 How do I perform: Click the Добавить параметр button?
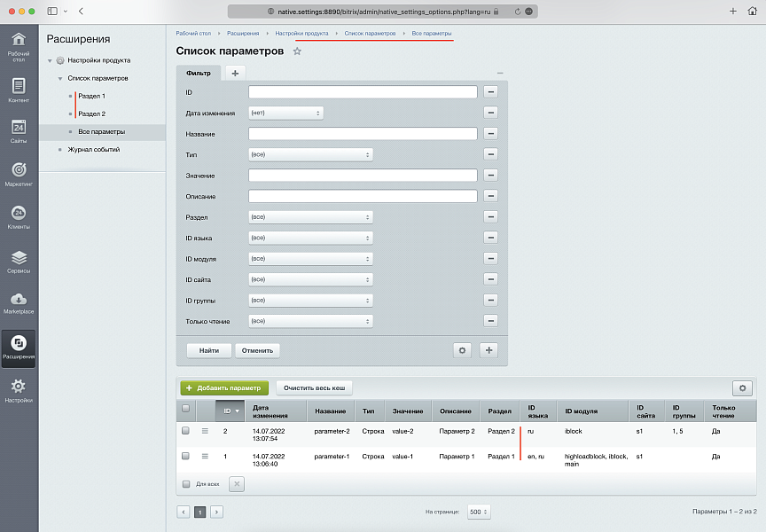click(x=224, y=388)
